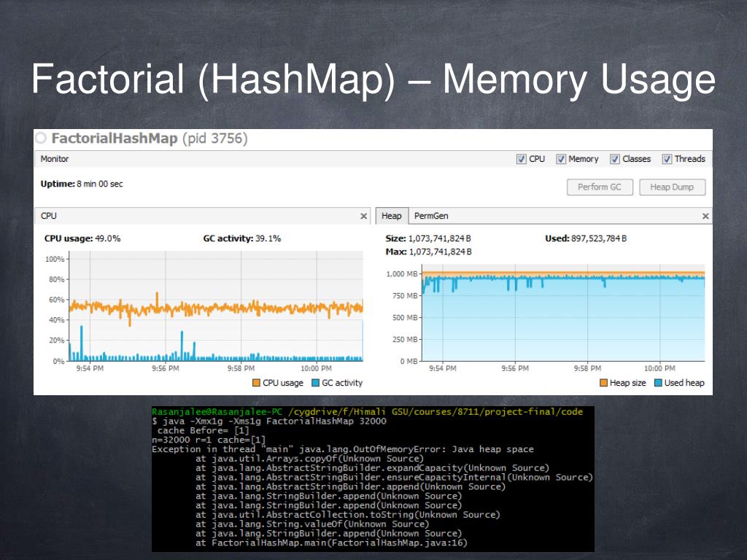Screen dimensions: 747x560
Task: Click the Heap Dump button
Action: [x=672, y=187]
